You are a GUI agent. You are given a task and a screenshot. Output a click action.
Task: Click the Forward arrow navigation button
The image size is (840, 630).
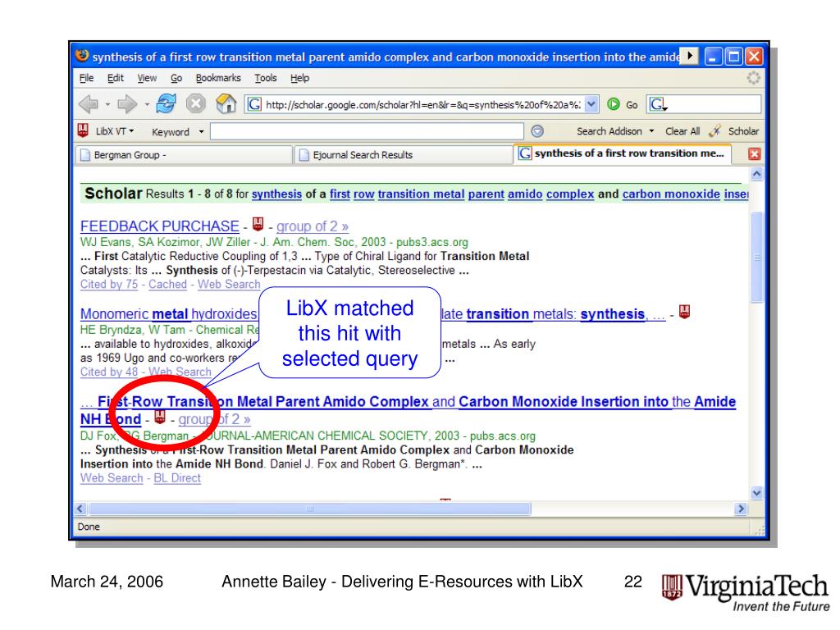(x=127, y=104)
